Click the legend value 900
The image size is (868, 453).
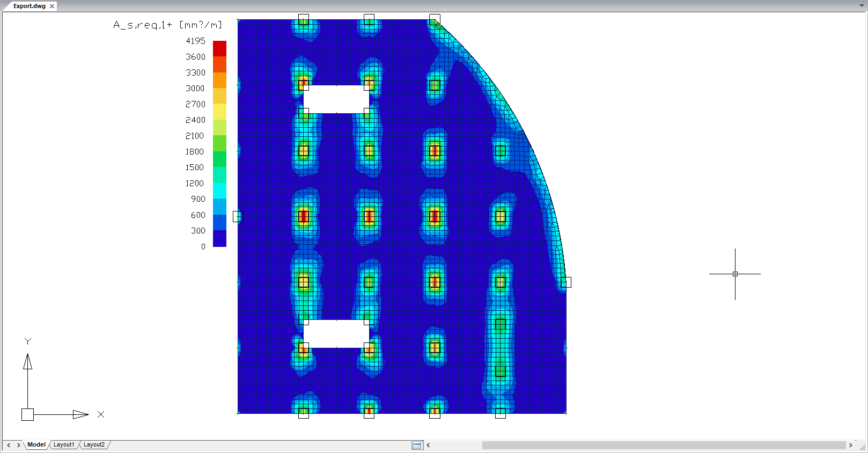coord(198,199)
